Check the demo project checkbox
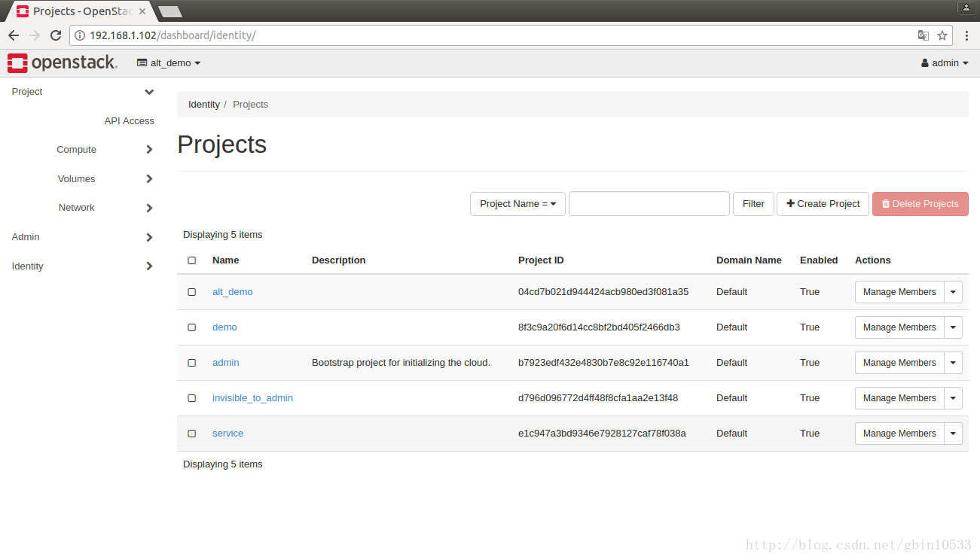The image size is (980, 560). pos(192,327)
